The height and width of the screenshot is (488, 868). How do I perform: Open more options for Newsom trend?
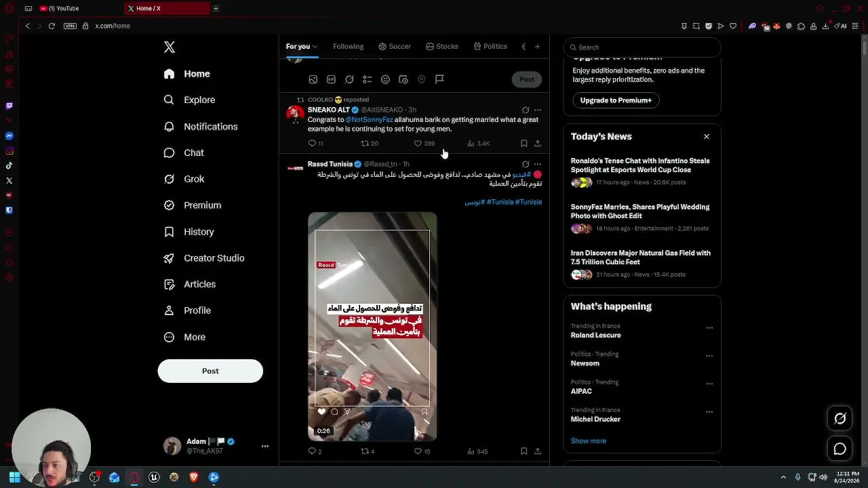(709, 356)
